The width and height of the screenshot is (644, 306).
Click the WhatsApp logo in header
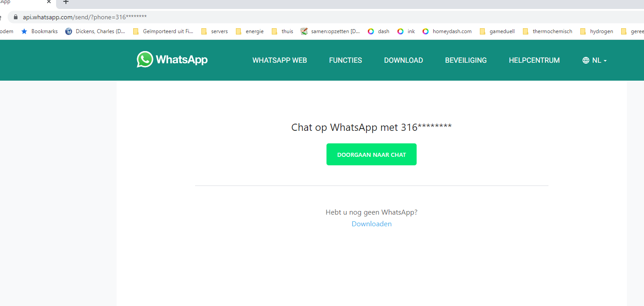(x=172, y=60)
